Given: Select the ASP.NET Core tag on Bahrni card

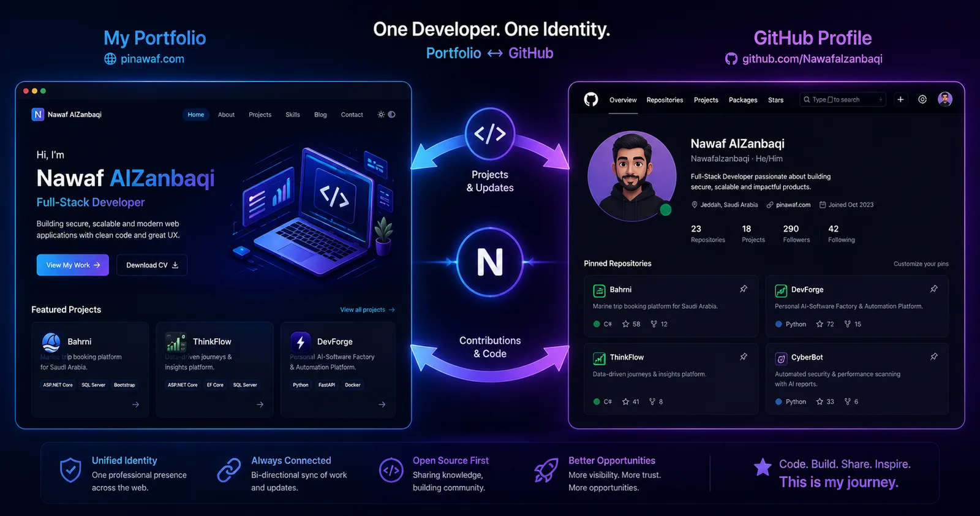Looking at the screenshot, I should [x=58, y=385].
